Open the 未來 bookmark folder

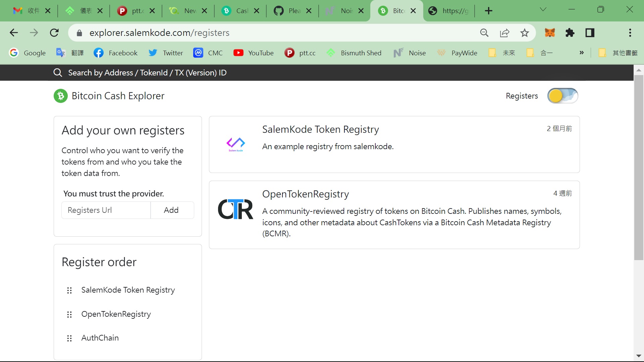pyautogui.click(x=502, y=53)
